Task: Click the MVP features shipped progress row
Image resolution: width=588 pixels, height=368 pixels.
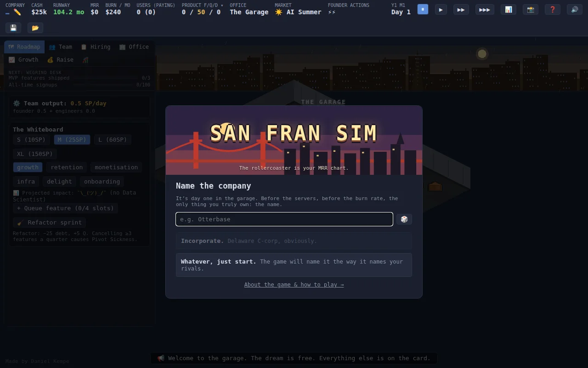Action: pos(79,78)
